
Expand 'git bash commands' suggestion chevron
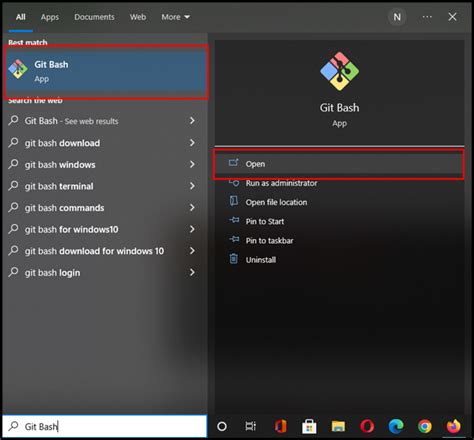coord(192,208)
